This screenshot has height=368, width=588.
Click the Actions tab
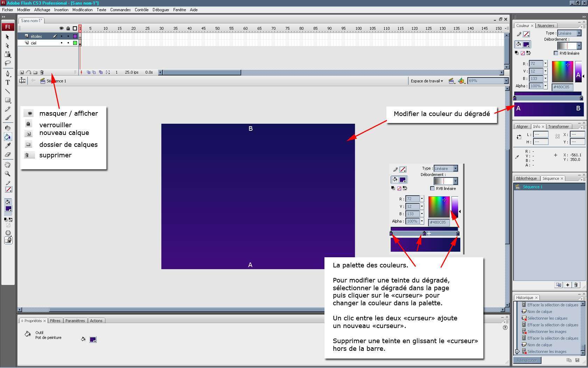pos(96,321)
